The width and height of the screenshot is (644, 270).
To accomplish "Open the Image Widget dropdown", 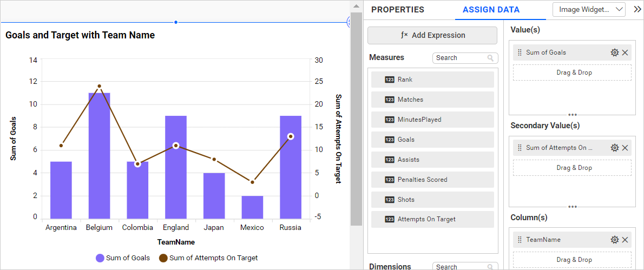I will pyautogui.click(x=589, y=9).
